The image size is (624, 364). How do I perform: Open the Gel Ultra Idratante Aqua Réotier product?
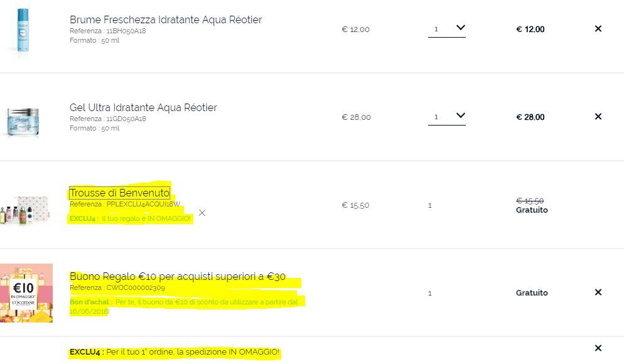[x=143, y=107]
